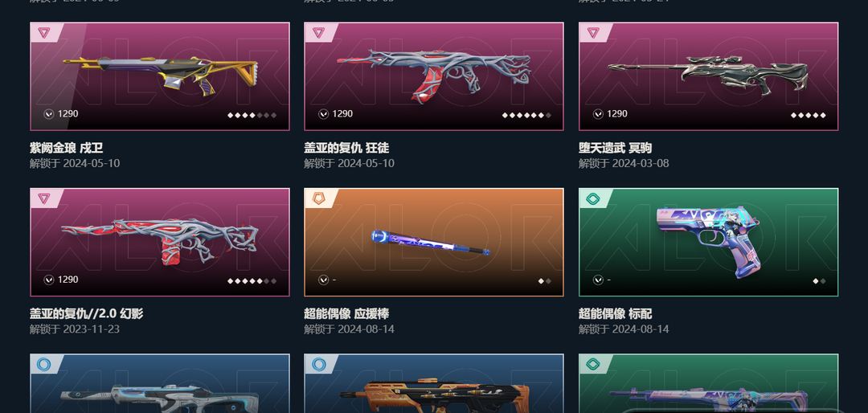Click the blue tier badge on the bottom-left card

[43, 364]
